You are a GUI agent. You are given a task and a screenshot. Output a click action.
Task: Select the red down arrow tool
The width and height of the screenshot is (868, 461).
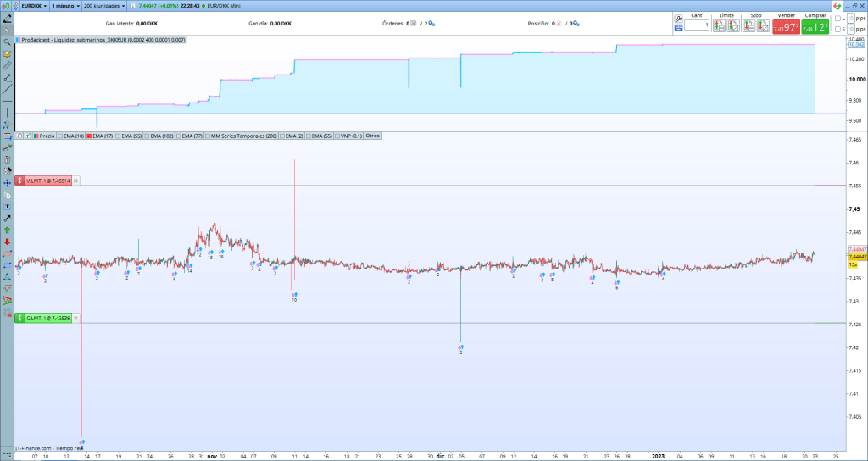pos(7,242)
